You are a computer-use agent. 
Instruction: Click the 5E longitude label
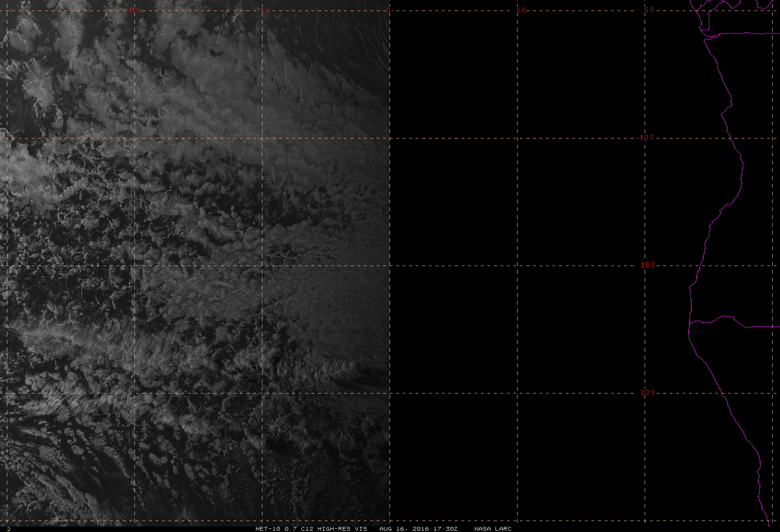[521, 10]
